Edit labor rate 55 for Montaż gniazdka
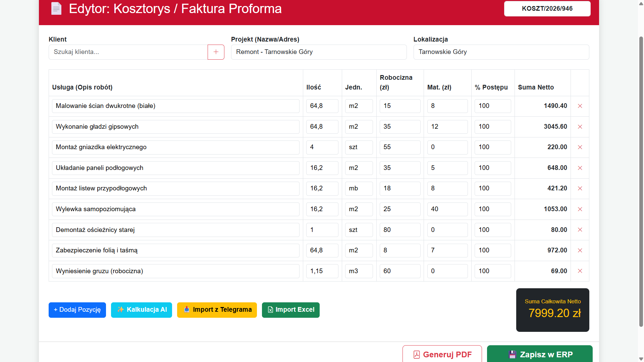 tap(400, 147)
